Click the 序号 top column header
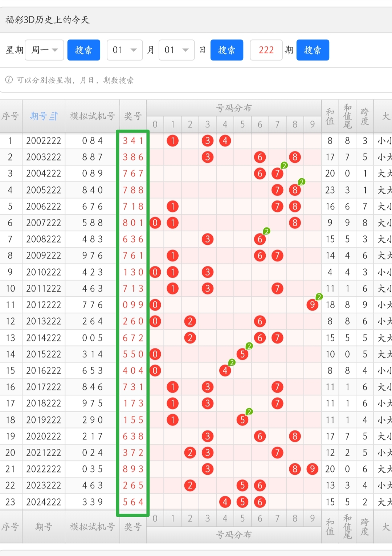Screen dimensions: 392x556 click(x=11, y=116)
